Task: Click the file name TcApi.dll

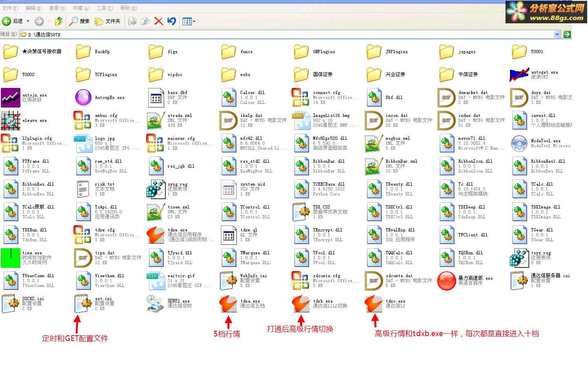Action: [106, 207]
